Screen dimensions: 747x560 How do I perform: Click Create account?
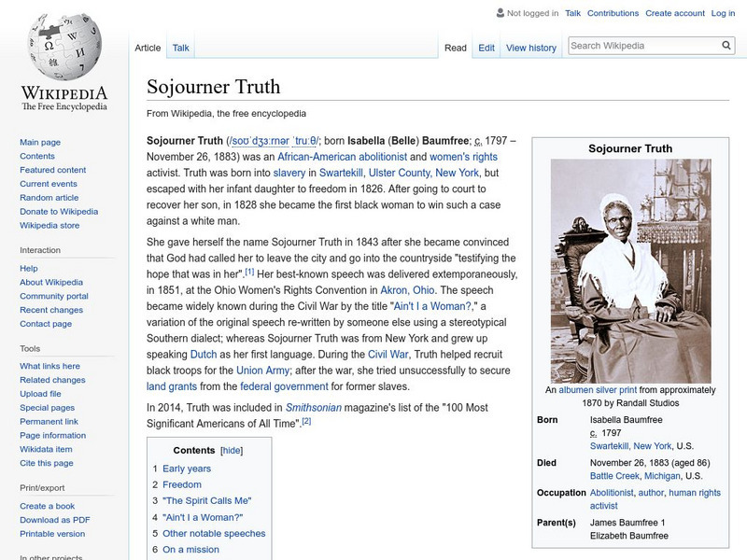(674, 13)
